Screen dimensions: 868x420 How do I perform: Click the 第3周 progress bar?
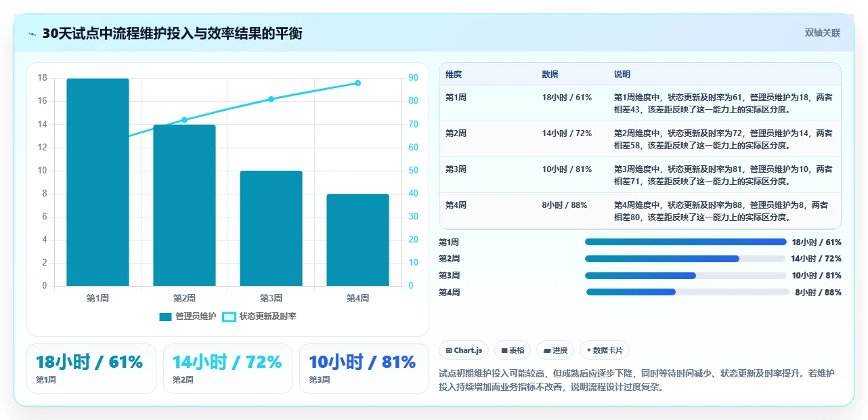[x=686, y=276]
